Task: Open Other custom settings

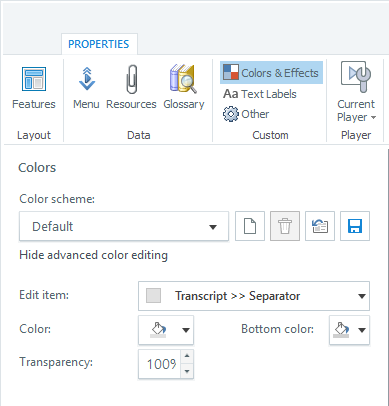Action: (246, 114)
